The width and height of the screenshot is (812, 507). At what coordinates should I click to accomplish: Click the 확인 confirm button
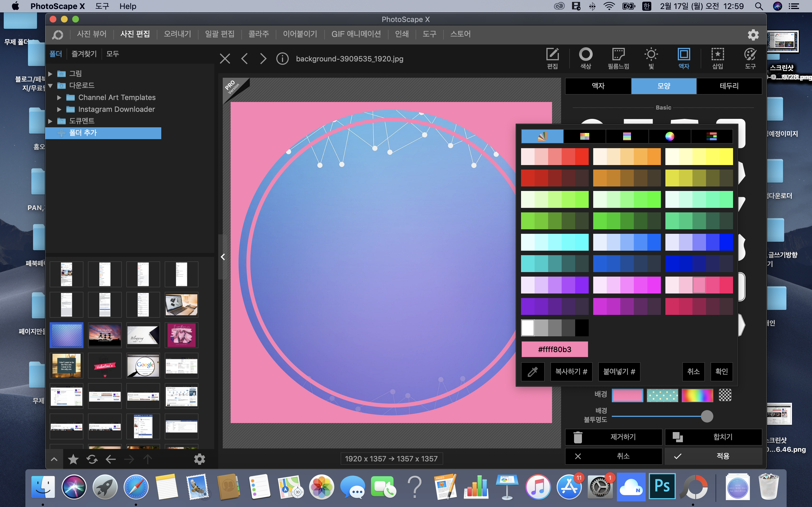tap(721, 372)
